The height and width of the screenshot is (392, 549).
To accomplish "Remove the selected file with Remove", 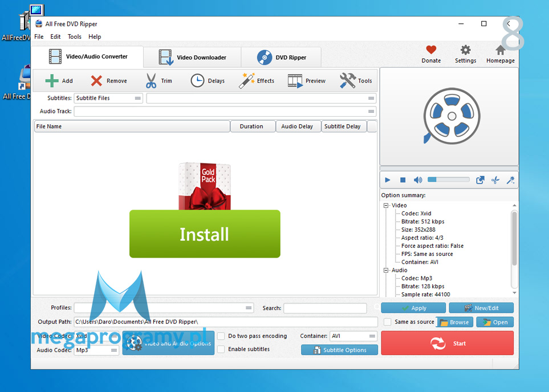I will coord(108,81).
